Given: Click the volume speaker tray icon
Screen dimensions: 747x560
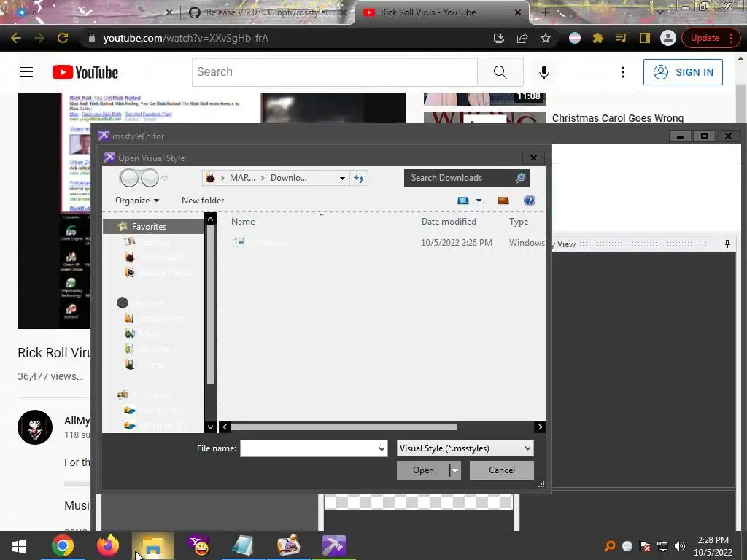Looking at the screenshot, I should tap(680, 546).
